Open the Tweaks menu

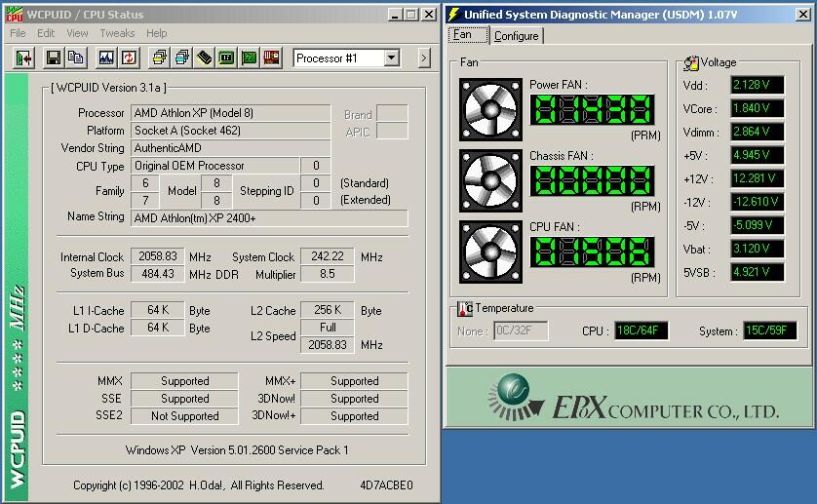[117, 33]
